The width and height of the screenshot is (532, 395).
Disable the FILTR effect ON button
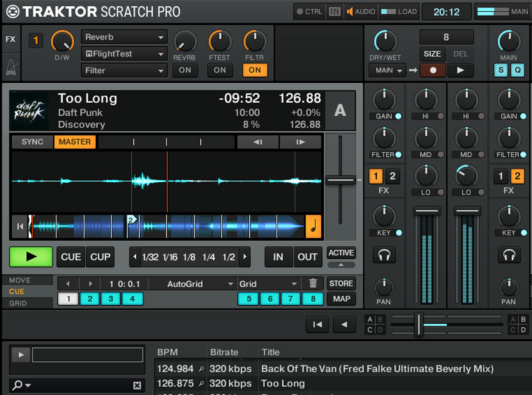pyautogui.click(x=255, y=70)
